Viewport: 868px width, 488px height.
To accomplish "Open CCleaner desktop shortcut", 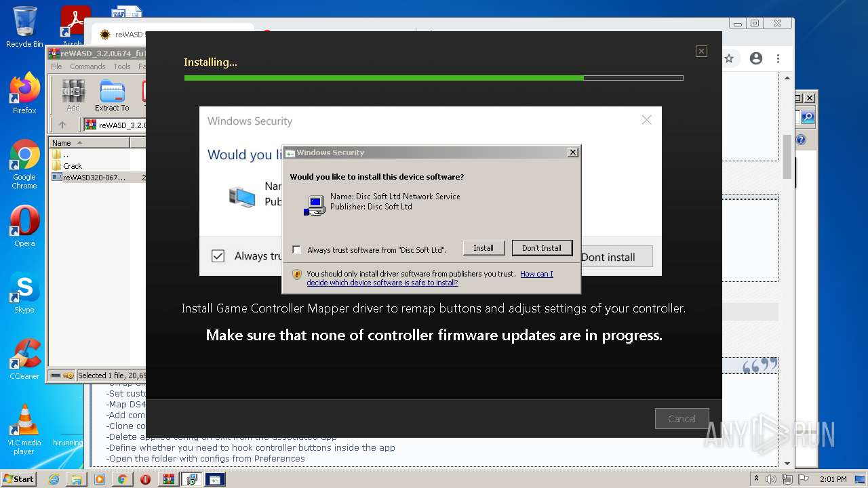I will point(24,360).
